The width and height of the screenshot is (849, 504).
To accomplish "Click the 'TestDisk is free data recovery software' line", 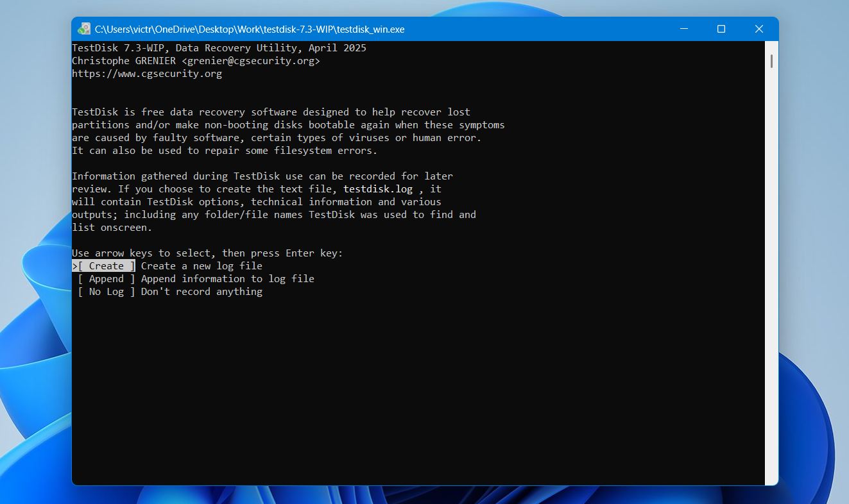I will point(271,112).
